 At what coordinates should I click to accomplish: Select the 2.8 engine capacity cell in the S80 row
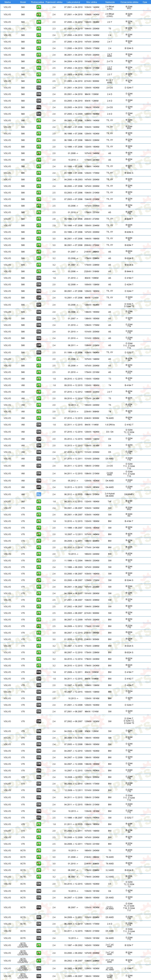54,219
